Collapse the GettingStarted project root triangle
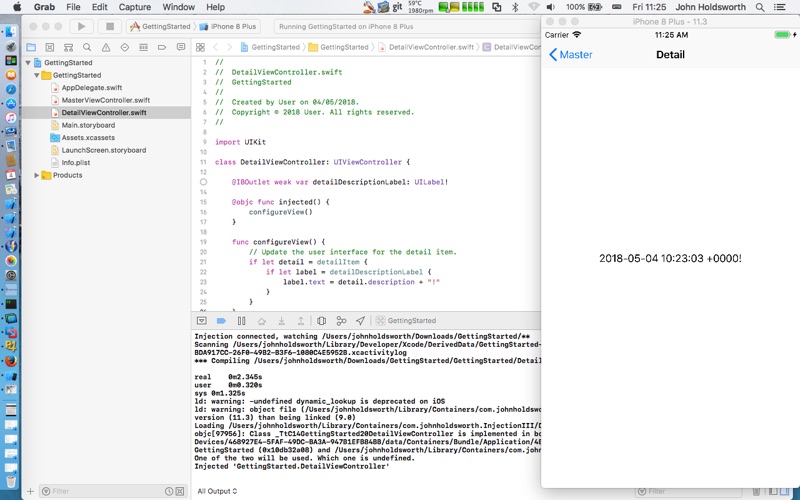Viewport: 800px width, 500px height. [28, 62]
